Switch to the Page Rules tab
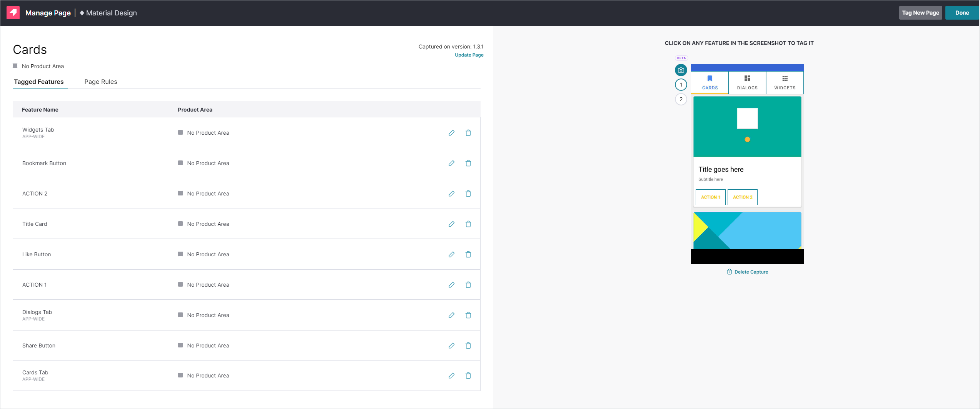 coord(100,82)
